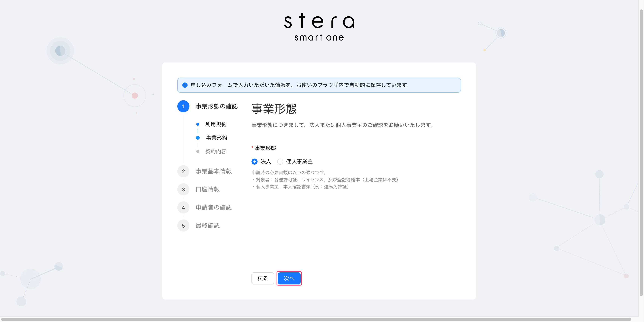Click the 戻る button
644x322 pixels.
pos(262,278)
